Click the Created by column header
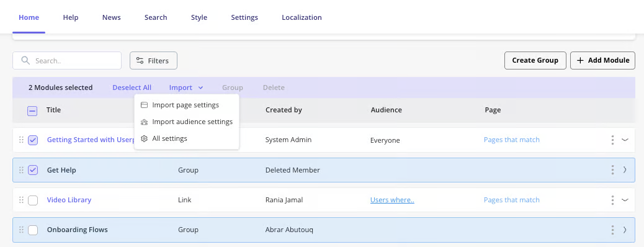This screenshot has width=644, height=247. click(284, 110)
